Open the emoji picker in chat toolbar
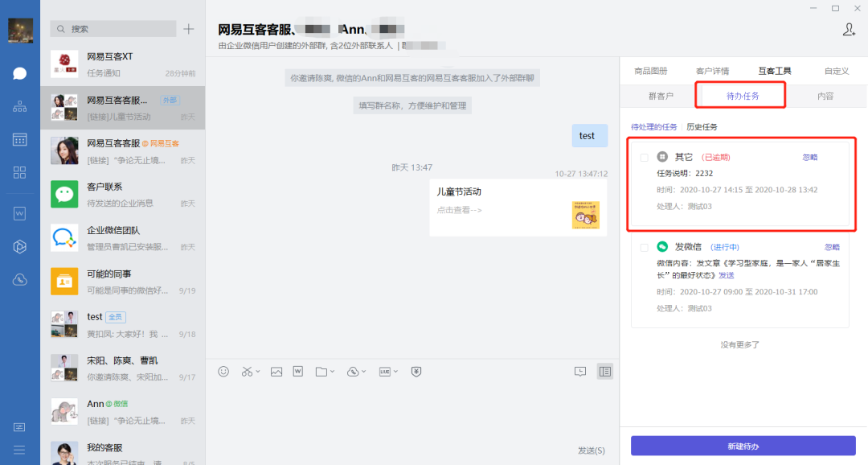 click(223, 372)
